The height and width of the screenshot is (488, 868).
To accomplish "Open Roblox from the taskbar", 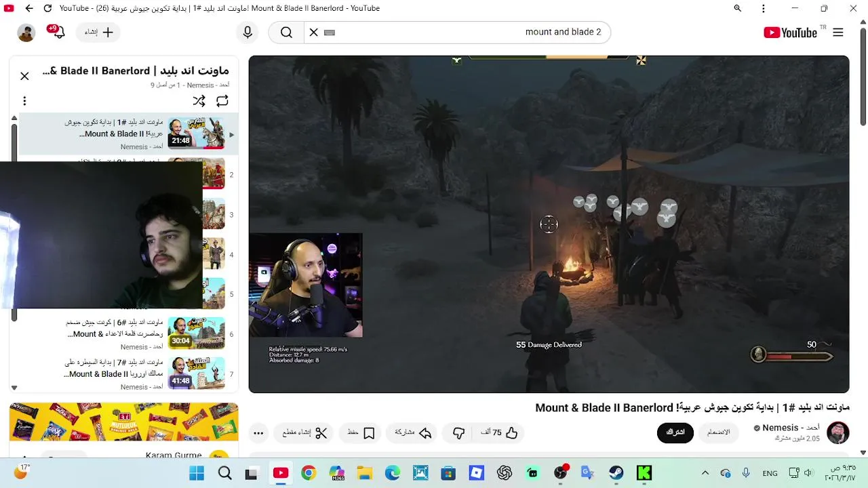I will 477,473.
